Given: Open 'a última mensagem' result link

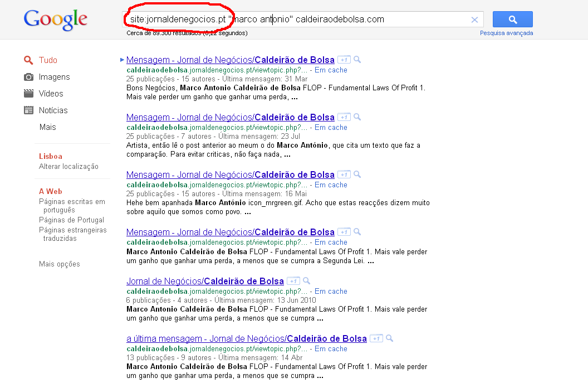Looking at the screenshot, I should (x=246, y=338).
